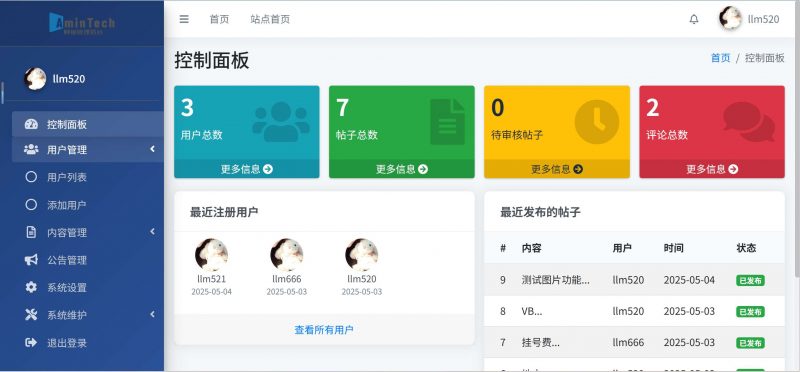Image resolution: width=800 pixels, height=372 pixels.
Task: Open the 查看所有用户 link
Action: (324, 330)
